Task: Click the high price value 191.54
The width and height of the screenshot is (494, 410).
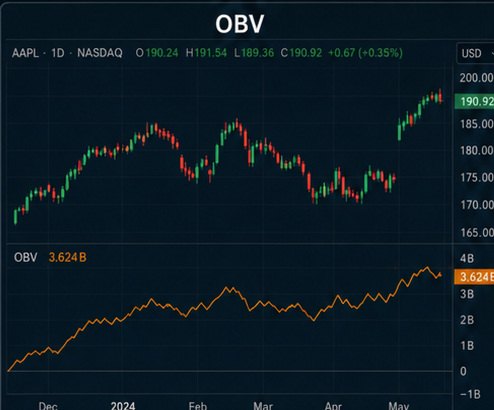Action: click(211, 53)
